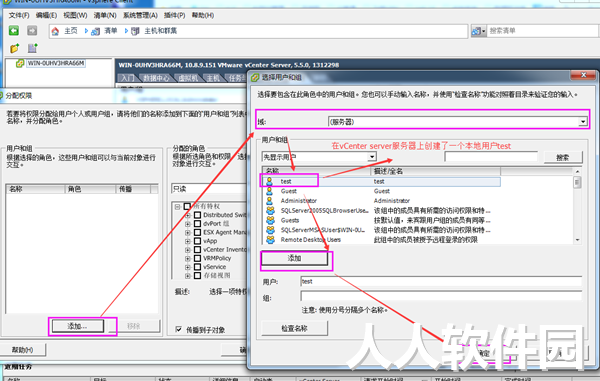Screen dimensions: 600x381
Task: Expand the dvPort 组 tree node
Action: pos(188,223)
